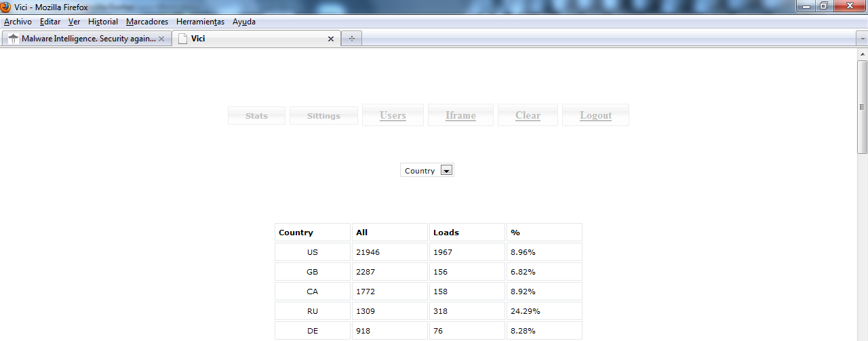Image resolution: width=868 pixels, height=341 pixels.
Task: Click the scrollbar up arrow
Action: [x=862, y=56]
